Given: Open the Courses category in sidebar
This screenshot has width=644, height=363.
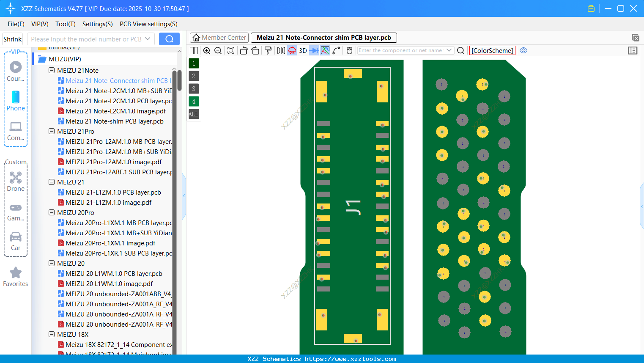Looking at the screenshot, I should [16, 71].
